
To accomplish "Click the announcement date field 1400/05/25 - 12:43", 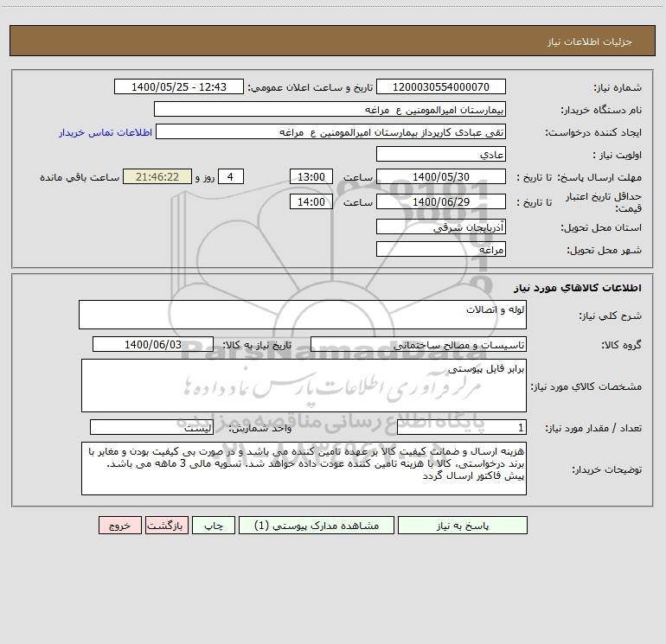I will (x=179, y=86).
